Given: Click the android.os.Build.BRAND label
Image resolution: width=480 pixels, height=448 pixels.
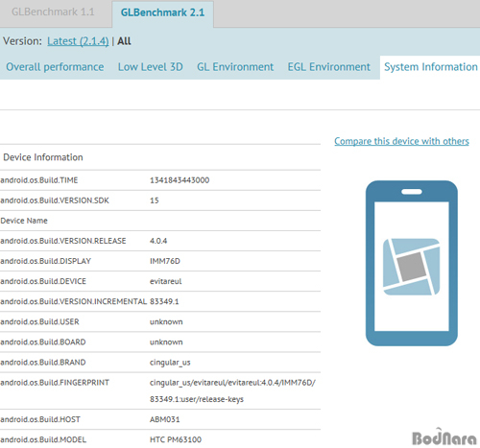Looking at the screenshot, I should click(x=43, y=363).
